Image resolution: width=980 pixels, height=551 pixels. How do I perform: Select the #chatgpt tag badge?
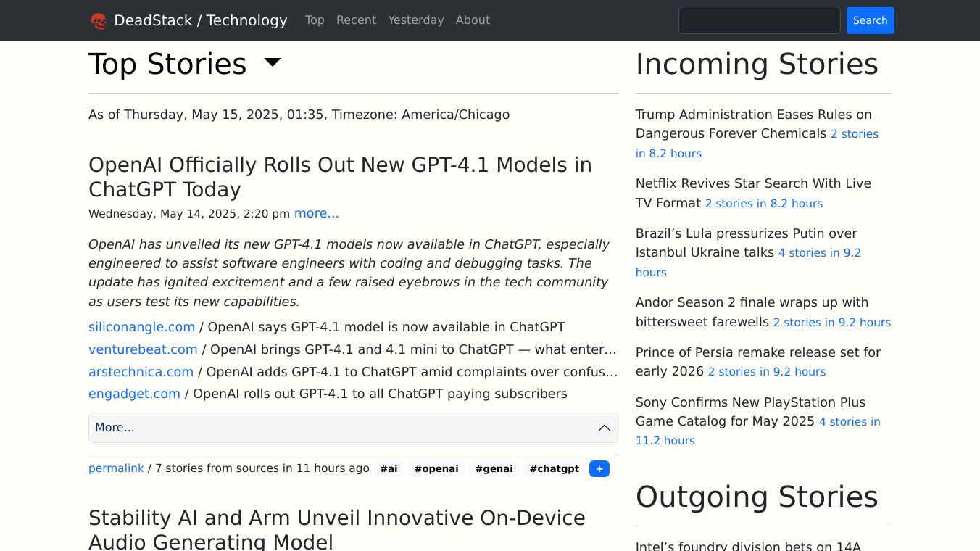coord(554,469)
